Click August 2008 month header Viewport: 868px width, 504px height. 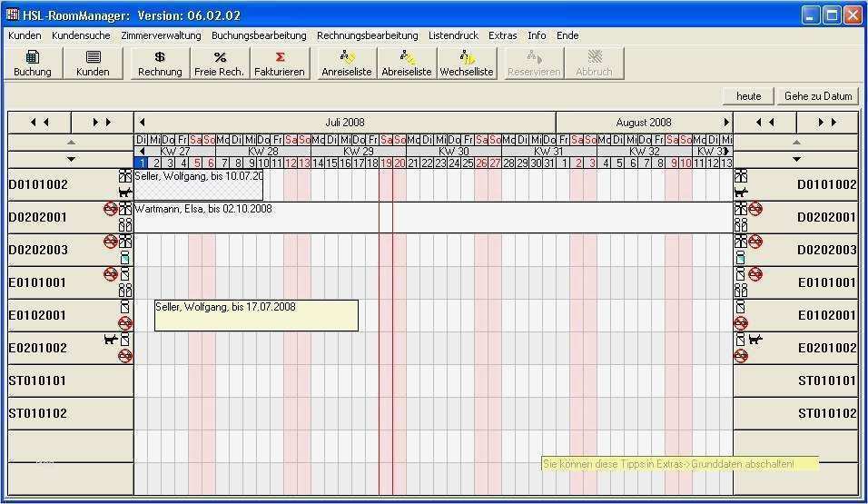click(644, 123)
